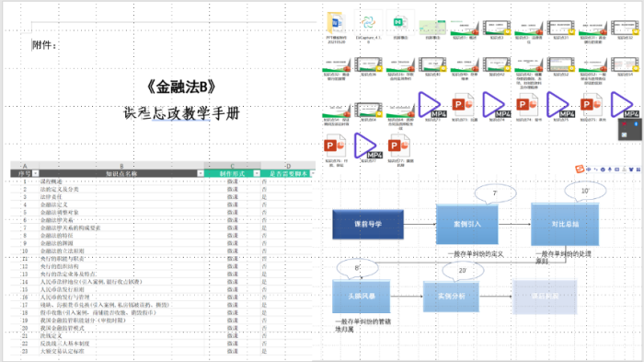Click 一般存单纠纷的管辖地归属 label under 头脑风暴

363,325
